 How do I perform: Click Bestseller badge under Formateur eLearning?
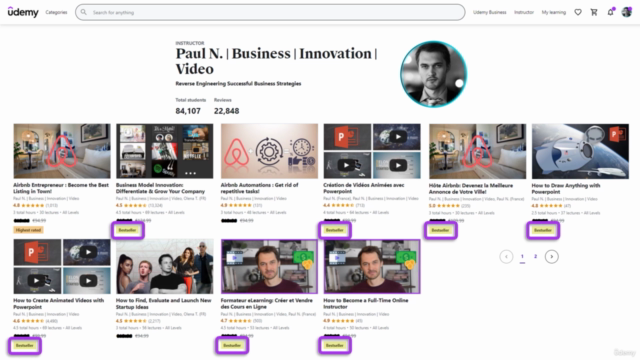pyautogui.click(x=232, y=346)
